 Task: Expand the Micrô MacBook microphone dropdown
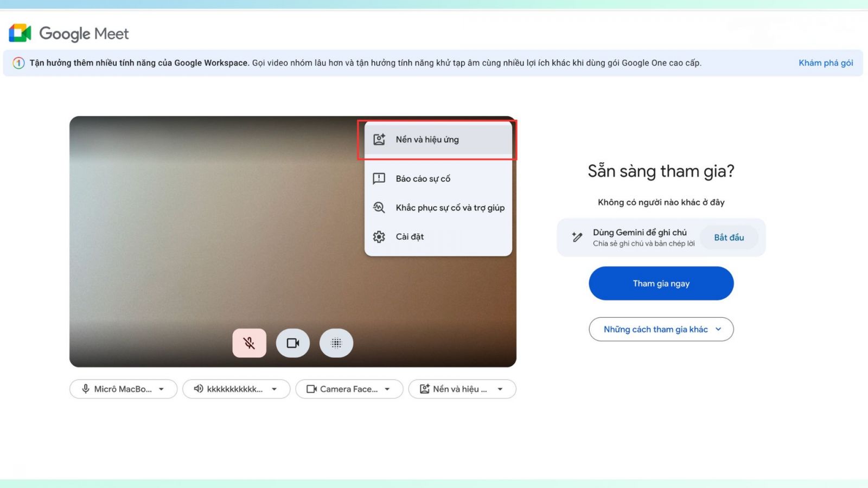click(124, 389)
